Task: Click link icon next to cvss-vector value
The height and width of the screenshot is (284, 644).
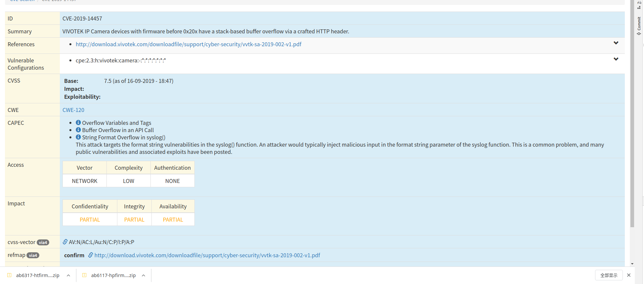Action: (65, 242)
